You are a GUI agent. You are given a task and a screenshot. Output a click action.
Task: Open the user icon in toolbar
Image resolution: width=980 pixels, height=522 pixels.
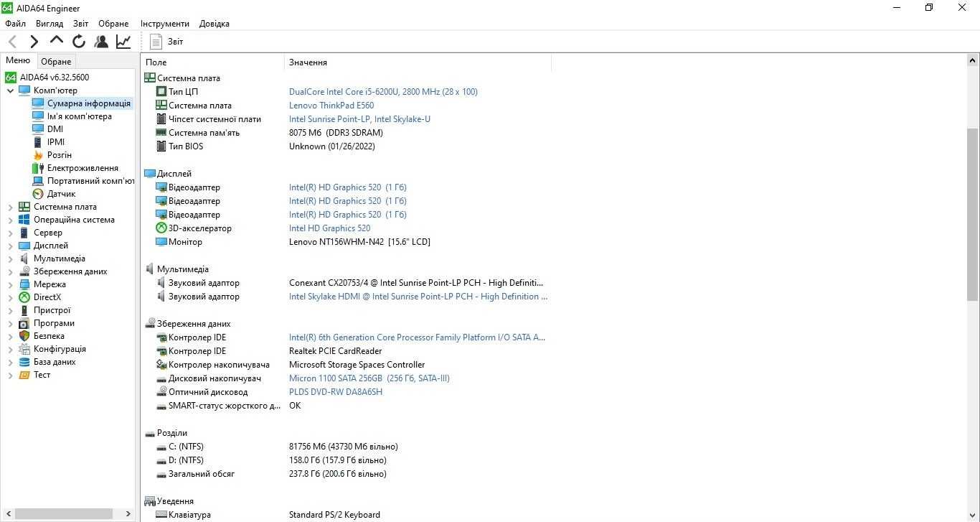pos(101,42)
